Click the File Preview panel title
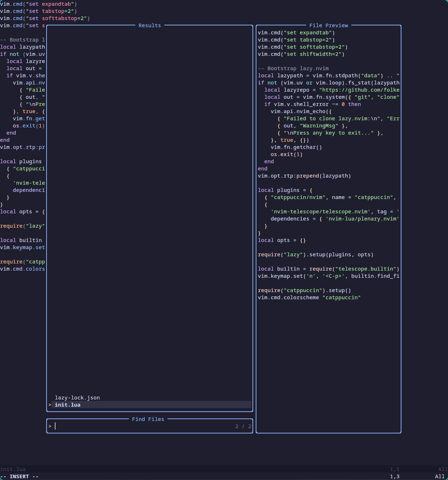Viewport: 448px width, 480px height. pos(329,25)
